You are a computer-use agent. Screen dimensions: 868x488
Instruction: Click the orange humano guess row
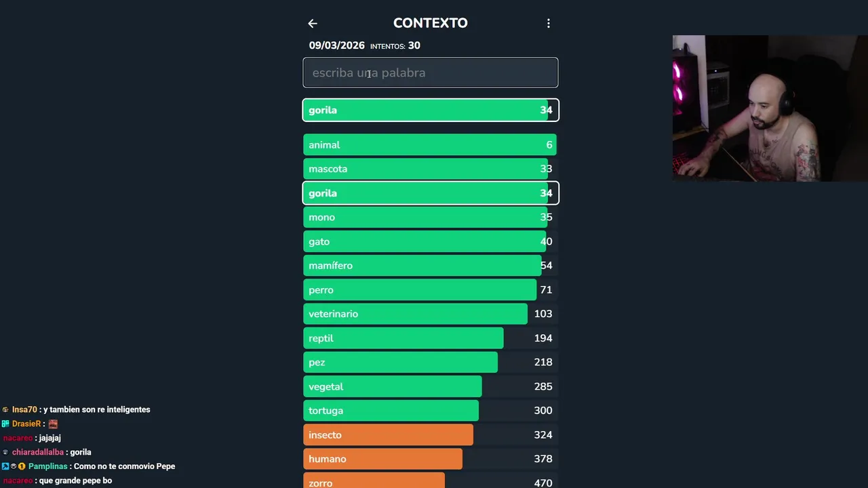point(430,459)
